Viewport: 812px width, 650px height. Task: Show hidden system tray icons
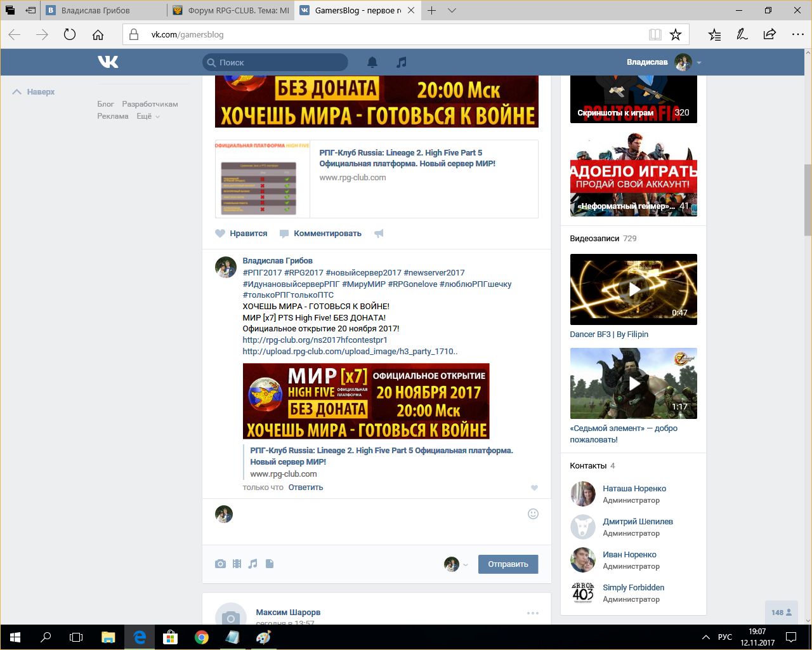[705, 637]
